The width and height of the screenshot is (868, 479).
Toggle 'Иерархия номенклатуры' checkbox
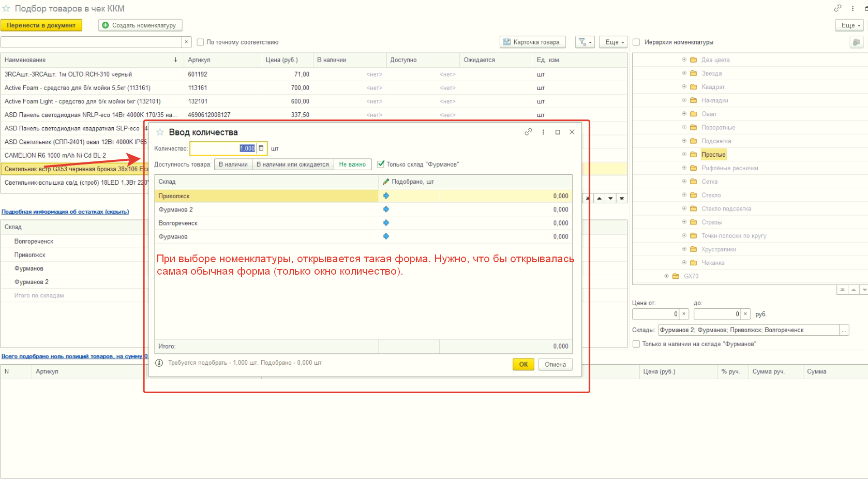(x=637, y=42)
